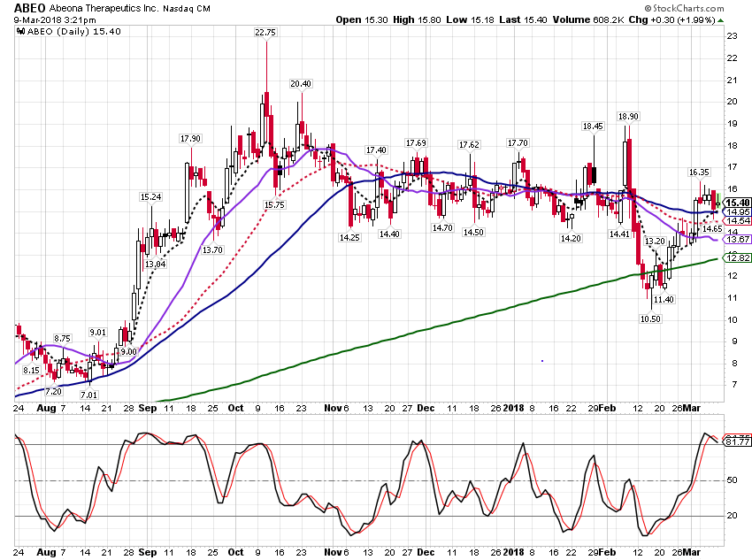This screenshot has width=752, height=560.
Task: Click the ABEO ticker symbol title
Action: 30,8
